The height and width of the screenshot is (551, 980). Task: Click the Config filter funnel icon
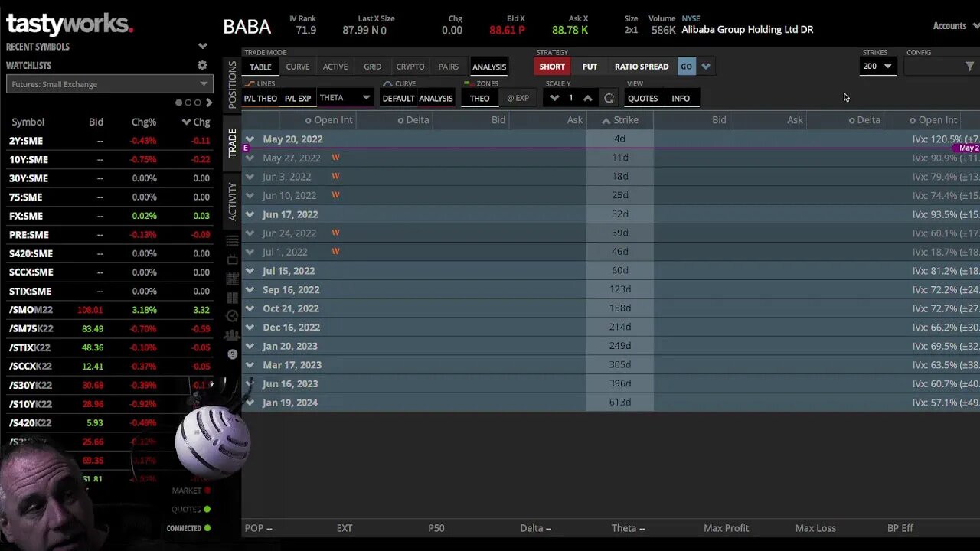click(970, 67)
